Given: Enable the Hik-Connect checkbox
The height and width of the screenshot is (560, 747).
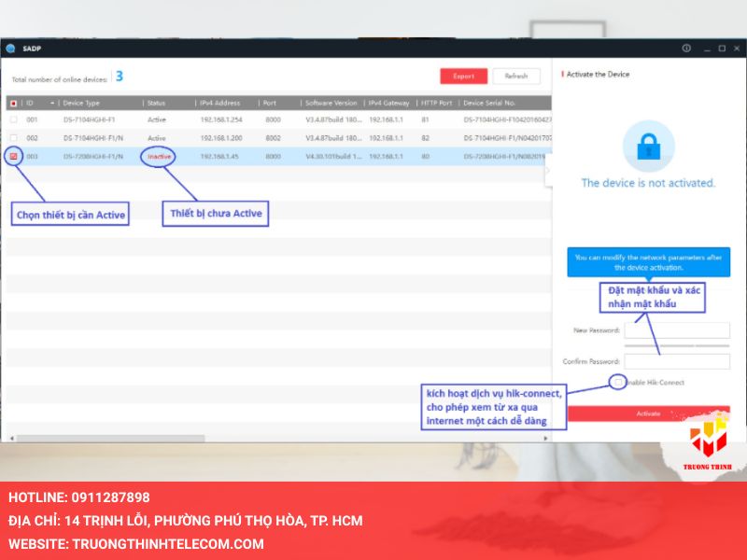Looking at the screenshot, I should [618, 382].
